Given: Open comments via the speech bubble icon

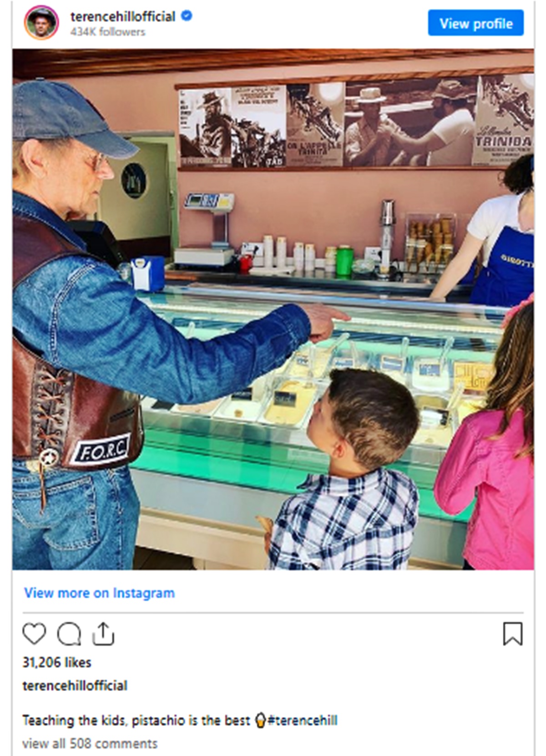Looking at the screenshot, I should [69, 634].
